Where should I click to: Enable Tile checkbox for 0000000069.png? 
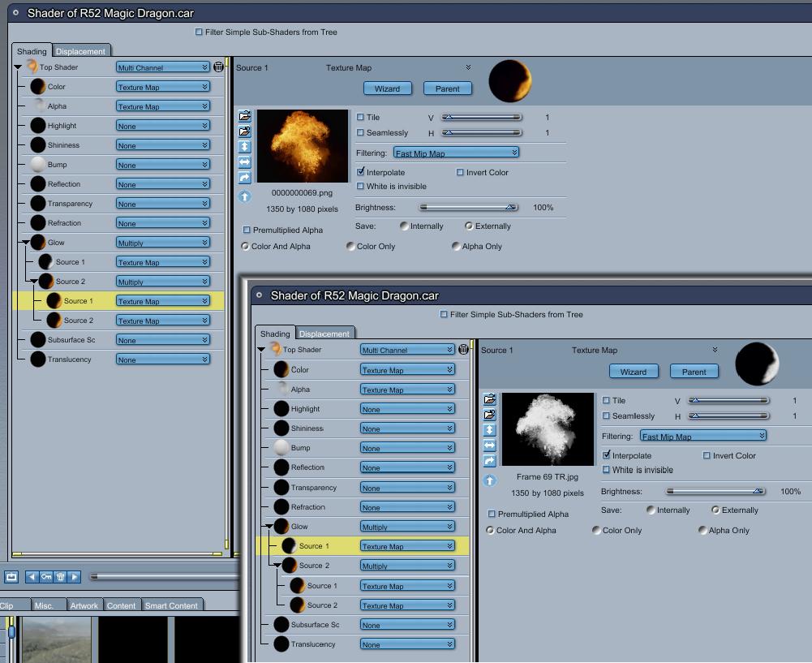(360, 117)
